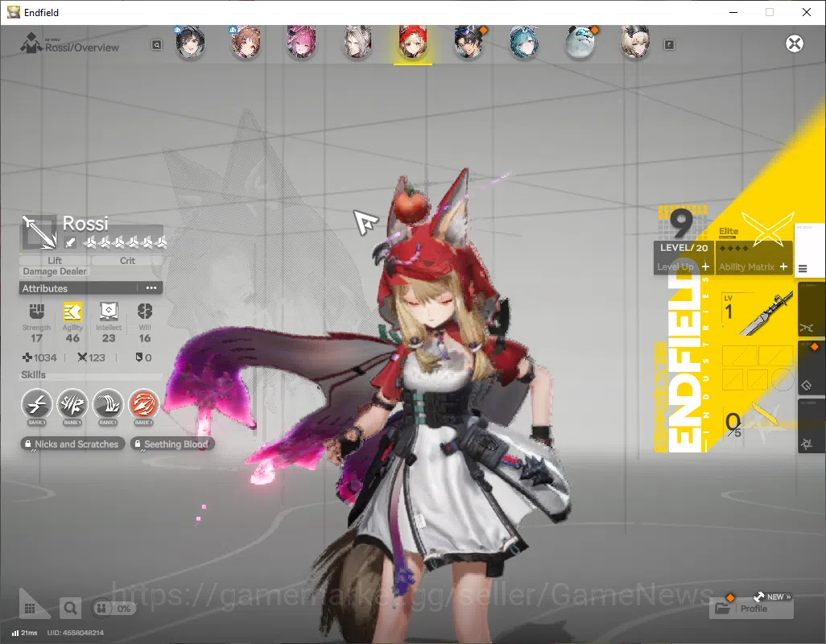Select the teal-haired operator portrait

pyautogui.click(x=524, y=42)
